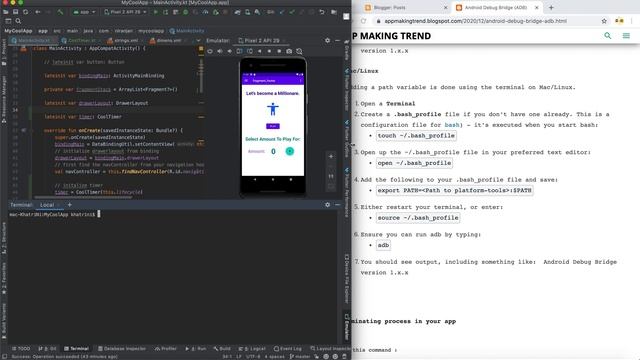The width and height of the screenshot is (640, 360).
Task: Add a new terminal session with plus
Action: [70, 205]
